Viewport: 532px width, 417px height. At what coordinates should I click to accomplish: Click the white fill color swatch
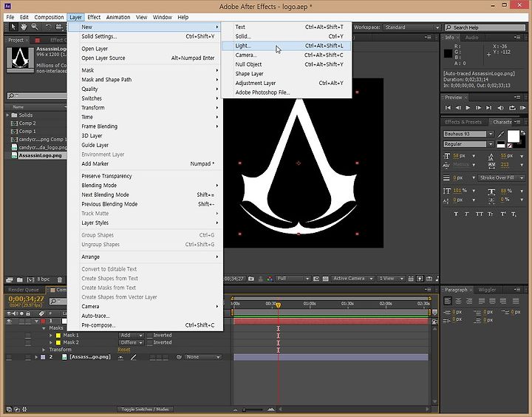(513, 137)
